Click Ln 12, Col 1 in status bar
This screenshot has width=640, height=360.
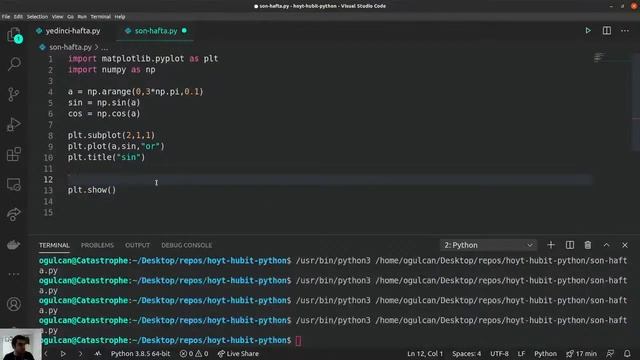tap(425, 353)
